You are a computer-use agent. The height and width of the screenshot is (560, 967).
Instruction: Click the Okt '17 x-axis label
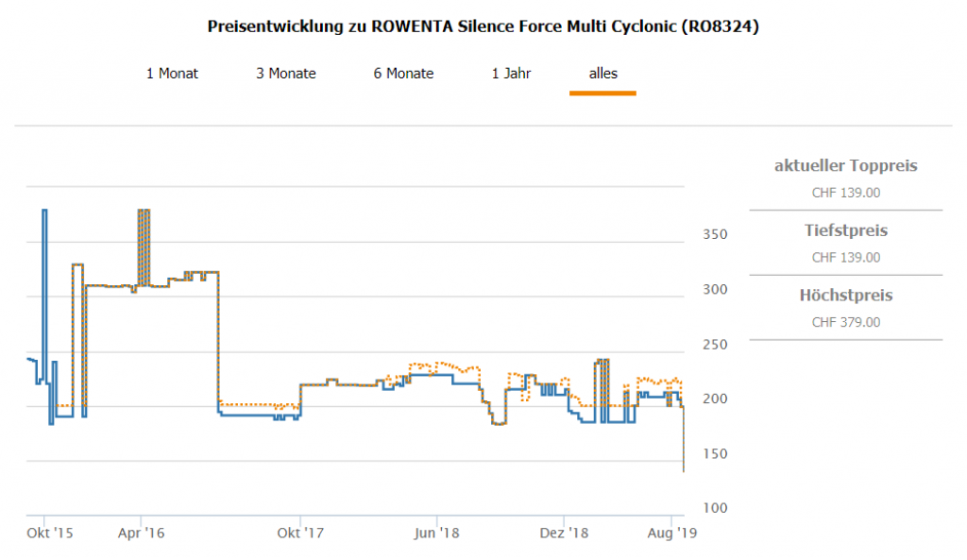(x=299, y=534)
